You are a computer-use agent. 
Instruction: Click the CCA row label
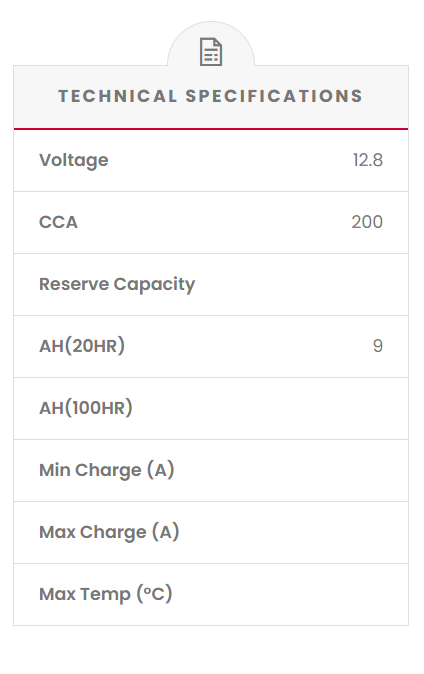(58, 222)
